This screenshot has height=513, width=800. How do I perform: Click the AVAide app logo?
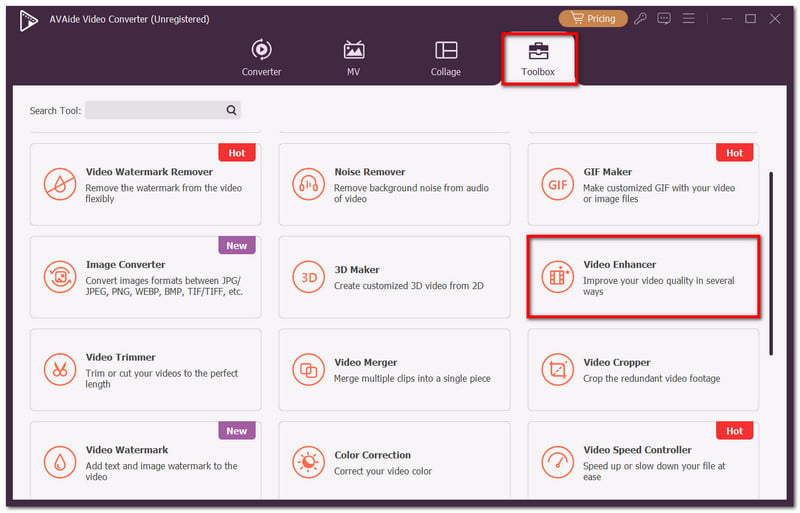[x=29, y=20]
